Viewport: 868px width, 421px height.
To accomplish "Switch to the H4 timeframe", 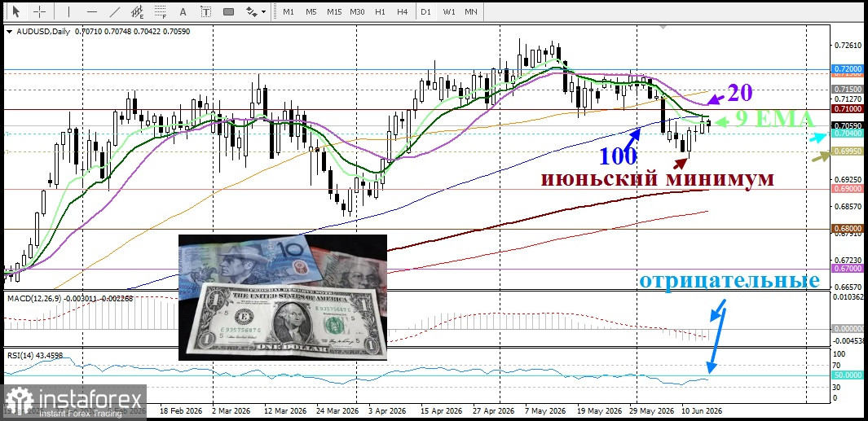I will coord(403,11).
